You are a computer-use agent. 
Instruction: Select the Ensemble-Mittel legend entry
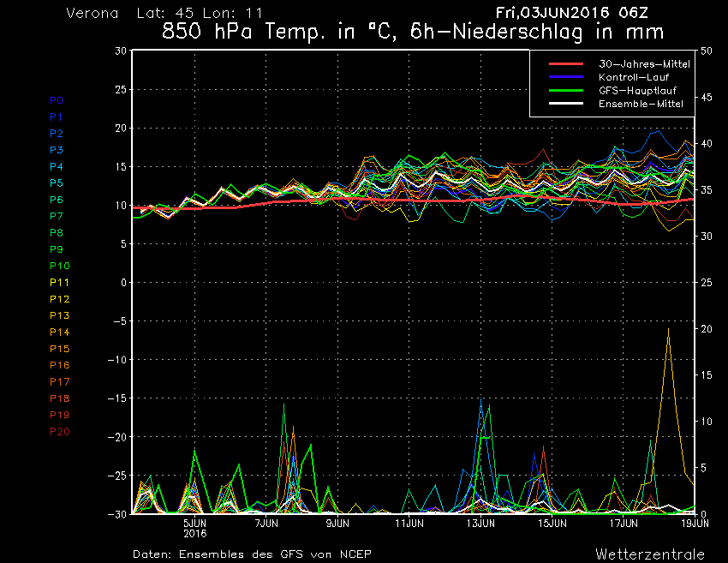[x=641, y=104]
